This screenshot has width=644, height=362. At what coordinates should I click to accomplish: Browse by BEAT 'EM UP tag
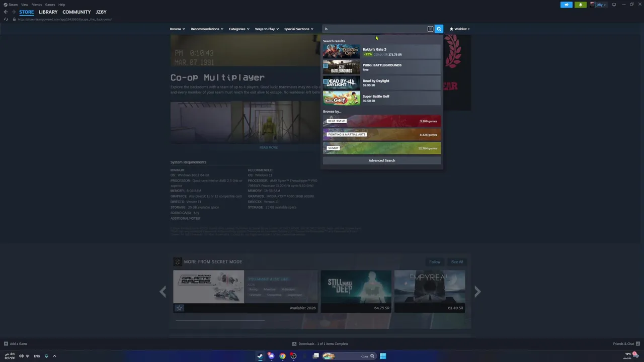point(382,121)
